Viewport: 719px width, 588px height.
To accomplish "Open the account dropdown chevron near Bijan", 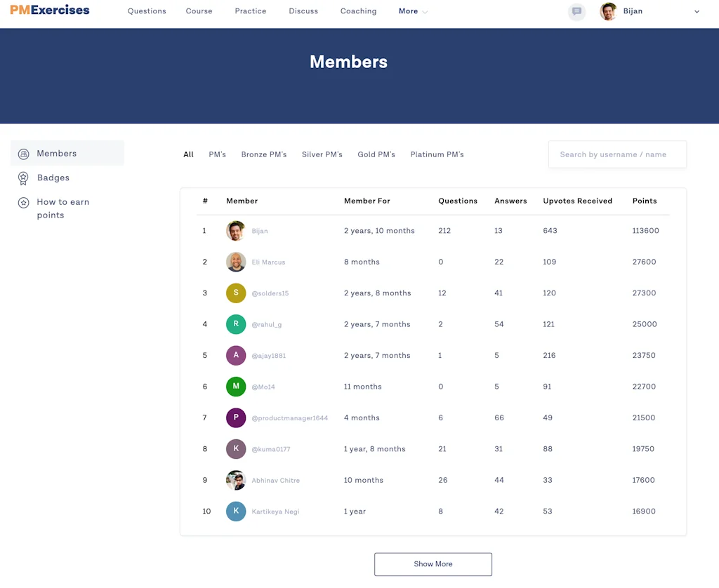I will click(697, 11).
